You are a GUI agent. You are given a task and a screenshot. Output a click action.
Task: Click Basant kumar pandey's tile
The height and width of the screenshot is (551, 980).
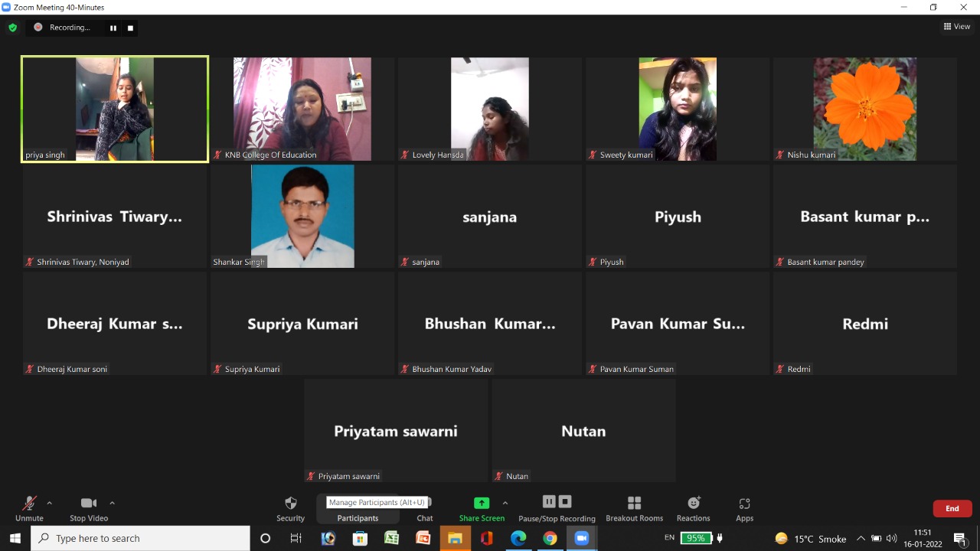(865, 216)
